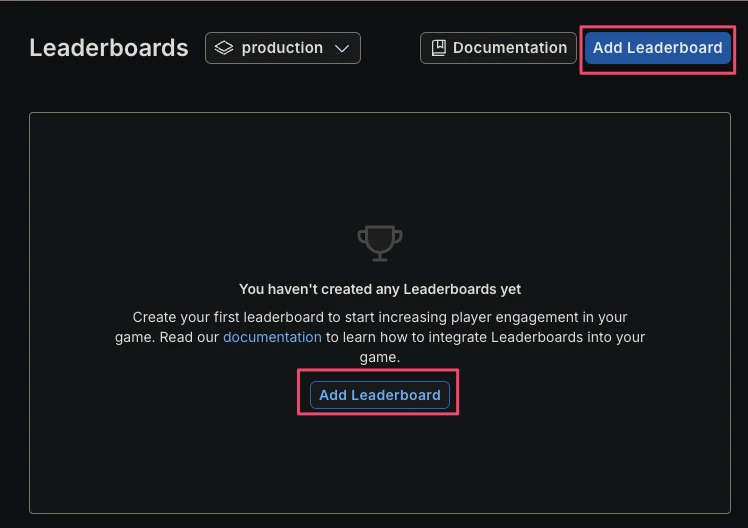Select the 'production' label text in the selector
The image size is (748, 528).
click(x=282, y=48)
